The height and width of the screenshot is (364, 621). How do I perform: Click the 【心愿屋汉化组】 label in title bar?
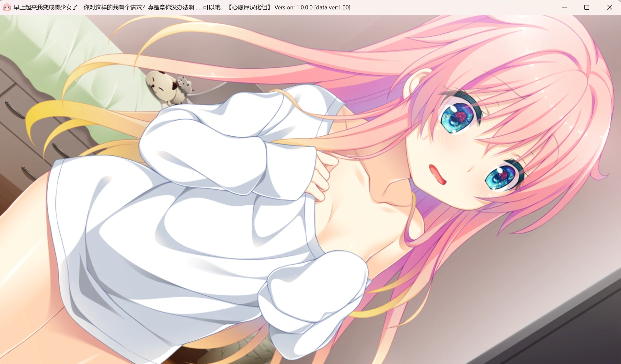coord(249,7)
